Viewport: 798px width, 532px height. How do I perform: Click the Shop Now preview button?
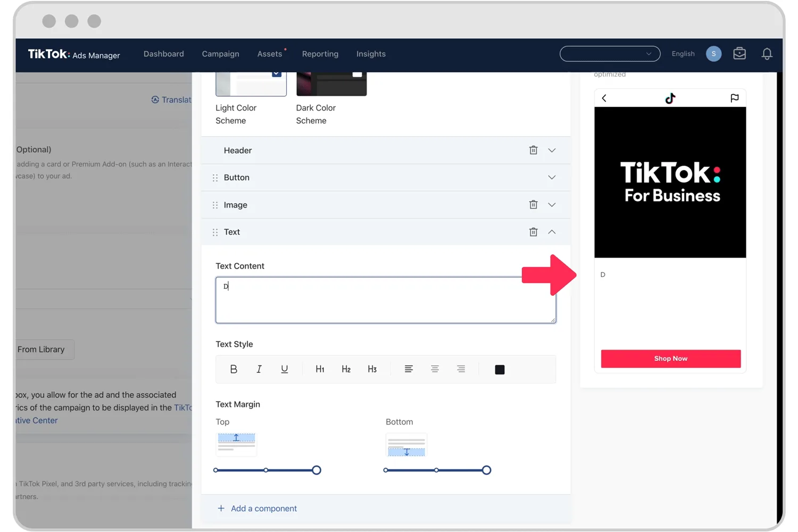[671, 359]
